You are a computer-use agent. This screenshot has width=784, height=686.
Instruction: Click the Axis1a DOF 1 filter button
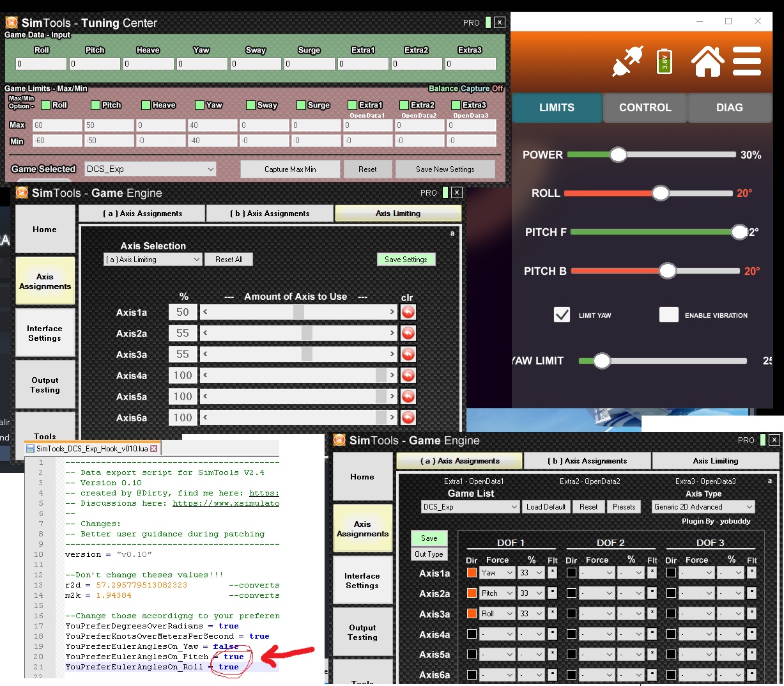(553, 573)
